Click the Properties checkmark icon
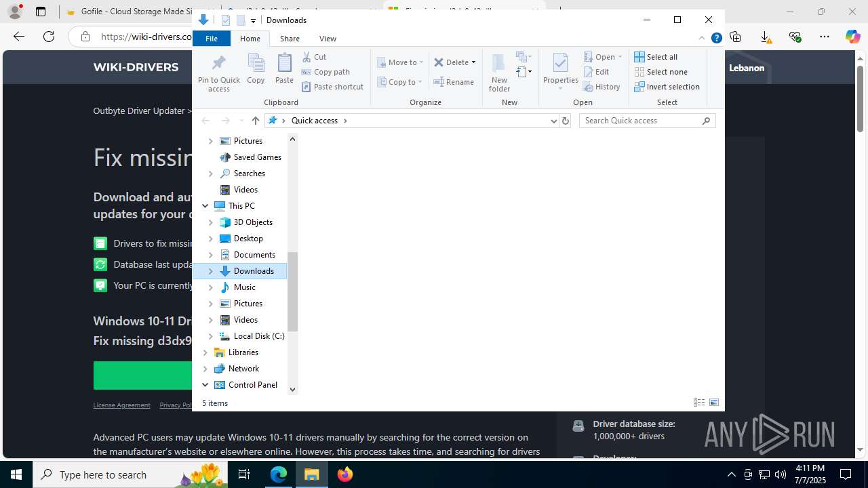Image resolution: width=868 pixels, height=488 pixels. coord(560,64)
